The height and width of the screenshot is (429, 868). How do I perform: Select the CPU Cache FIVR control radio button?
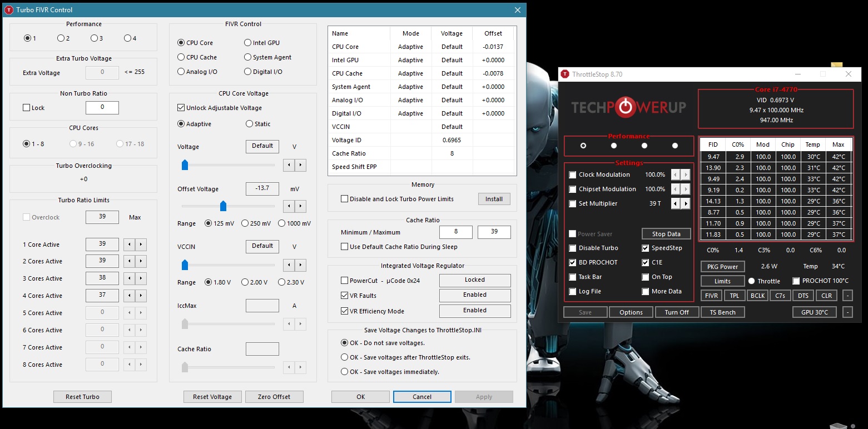click(x=181, y=57)
